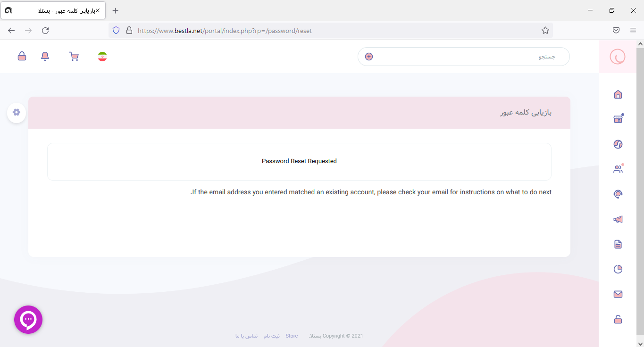Open the ثبت نام footer link
The width and height of the screenshot is (644, 347).
tap(272, 336)
